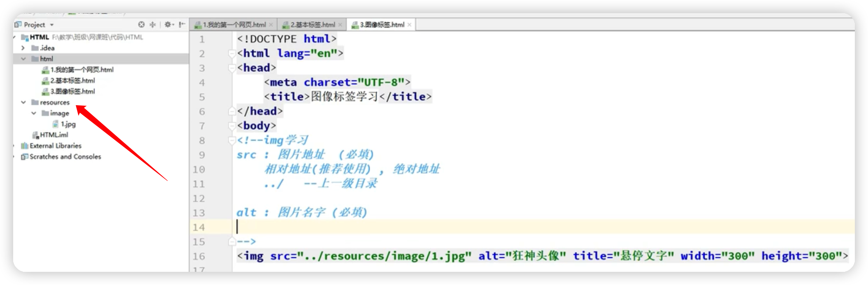Click the HTML.iml file icon
This screenshot has height=285, width=868.
(35, 135)
